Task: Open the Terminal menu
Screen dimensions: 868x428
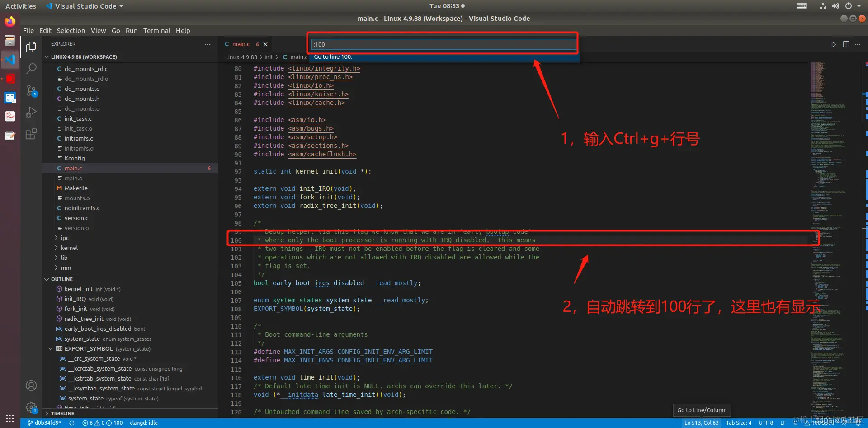Action: pos(157,31)
